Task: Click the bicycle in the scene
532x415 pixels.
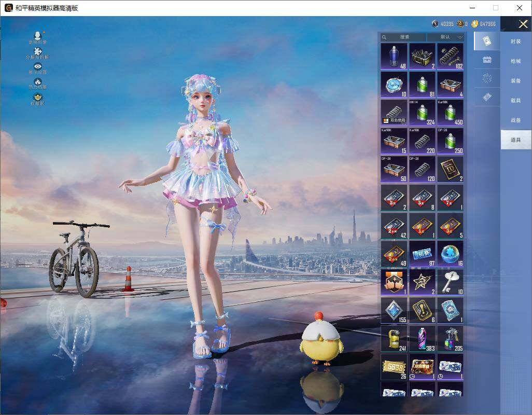Action: [78, 258]
